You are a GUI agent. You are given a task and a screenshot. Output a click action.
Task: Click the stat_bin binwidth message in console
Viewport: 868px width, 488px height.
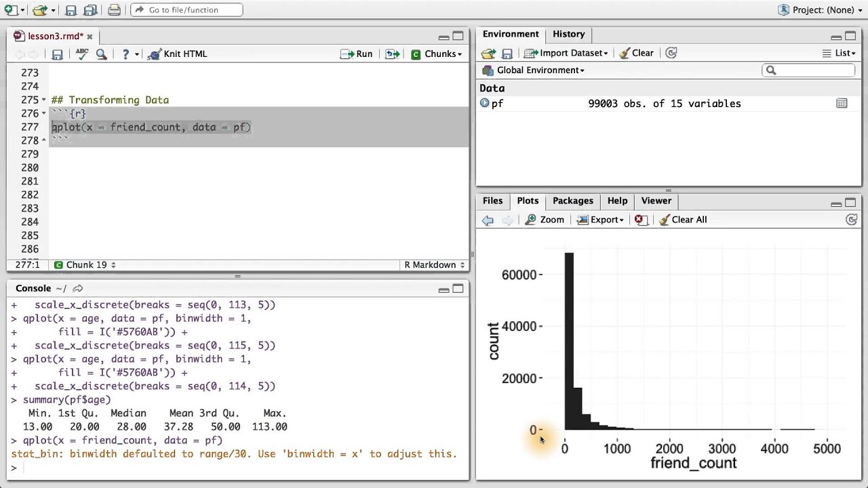(x=234, y=454)
